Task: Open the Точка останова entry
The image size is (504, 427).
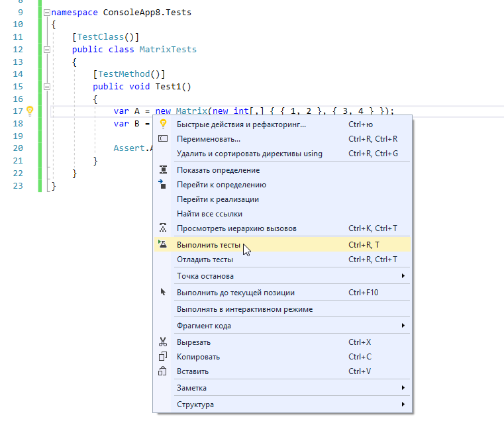Action: pyautogui.click(x=282, y=276)
